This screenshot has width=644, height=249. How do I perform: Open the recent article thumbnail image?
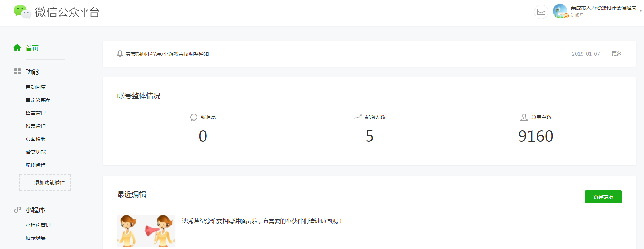[x=146, y=231]
